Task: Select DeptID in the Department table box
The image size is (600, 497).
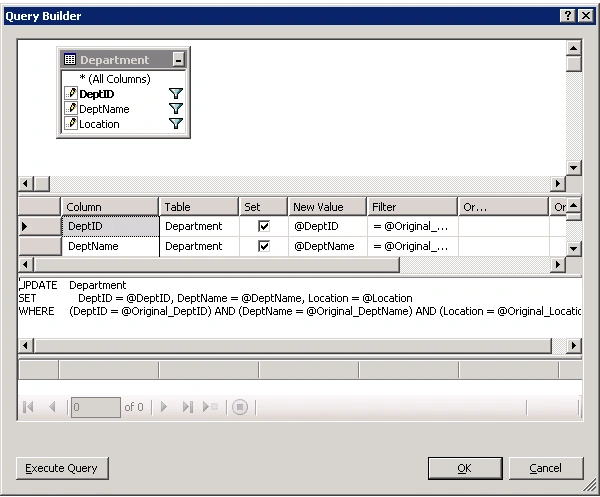Action: [x=96, y=94]
